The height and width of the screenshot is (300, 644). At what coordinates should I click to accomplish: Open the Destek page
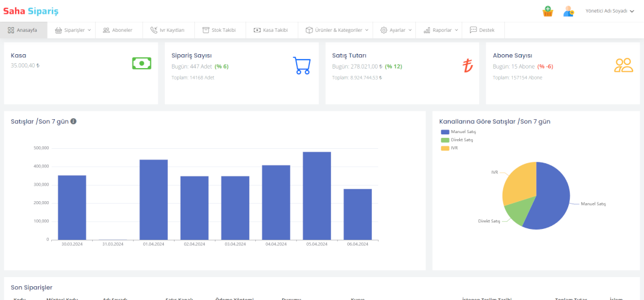483,30
